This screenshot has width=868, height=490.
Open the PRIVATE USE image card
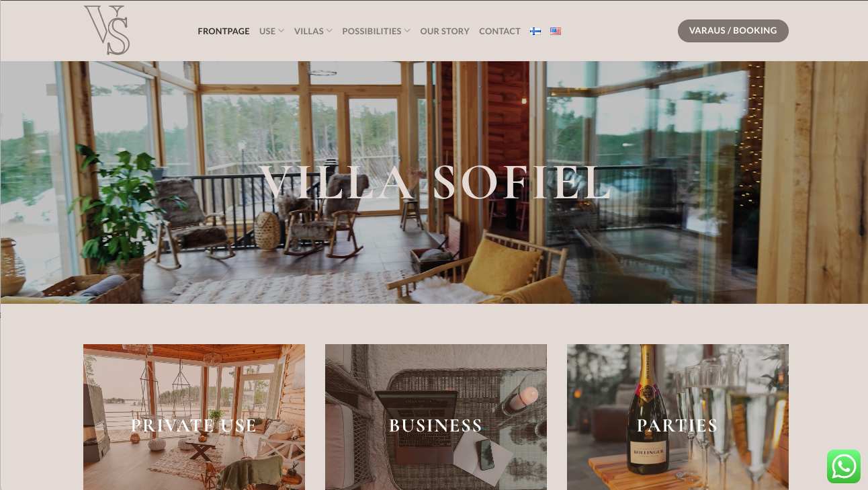[194, 417]
